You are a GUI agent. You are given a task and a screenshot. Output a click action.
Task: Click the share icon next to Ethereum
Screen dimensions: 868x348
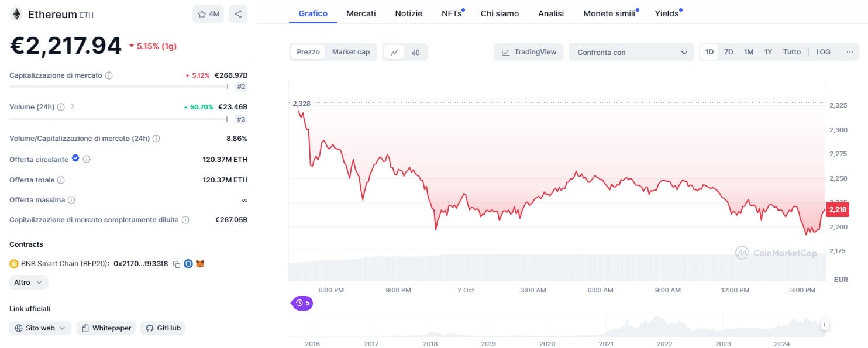[x=238, y=14]
